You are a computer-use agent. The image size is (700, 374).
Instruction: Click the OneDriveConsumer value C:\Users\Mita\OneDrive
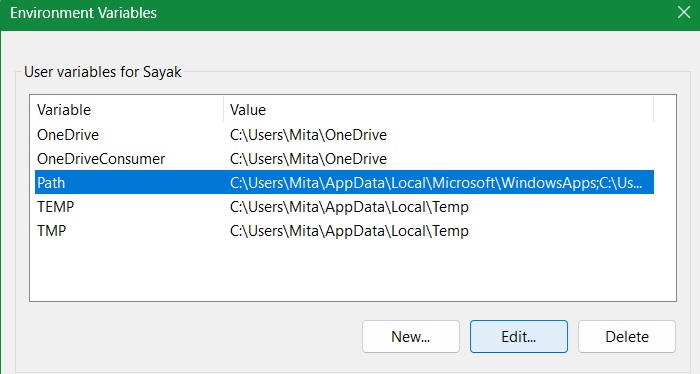click(308, 159)
